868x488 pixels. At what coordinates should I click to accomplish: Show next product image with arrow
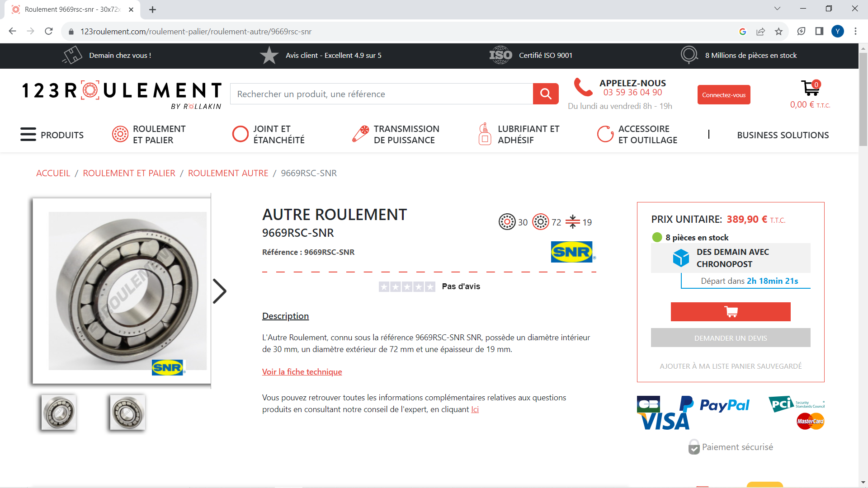[x=220, y=291]
